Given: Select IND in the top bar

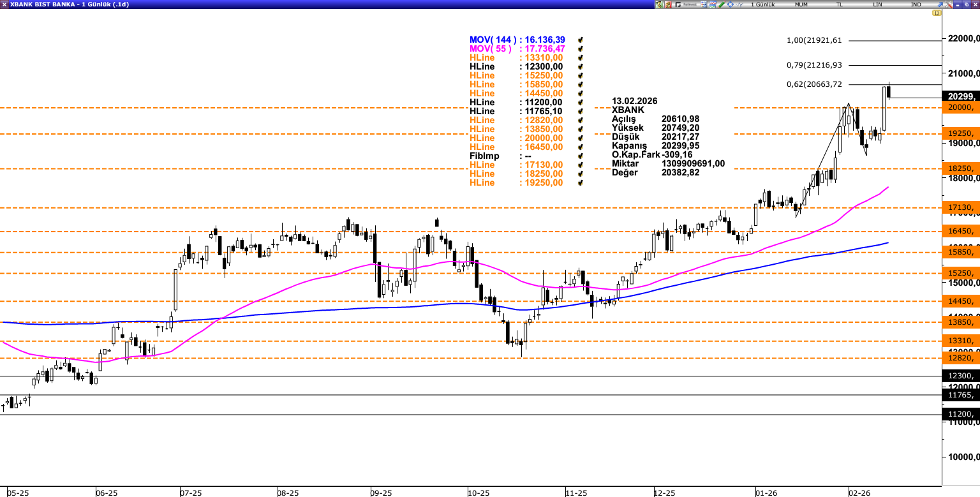Looking at the screenshot, I should [917, 4].
